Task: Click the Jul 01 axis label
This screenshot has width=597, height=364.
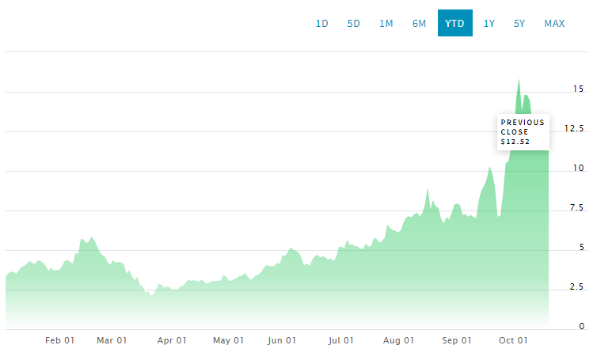Action: point(340,340)
